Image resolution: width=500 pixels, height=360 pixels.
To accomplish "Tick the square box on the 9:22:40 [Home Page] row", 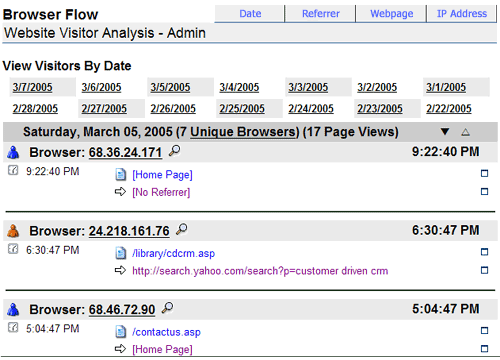I will [484, 173].
